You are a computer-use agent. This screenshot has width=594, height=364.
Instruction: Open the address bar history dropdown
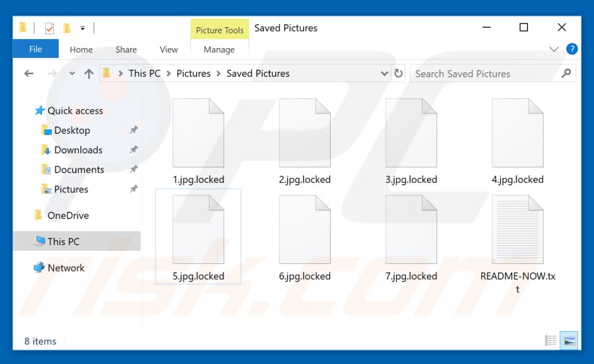pos(383,74)
